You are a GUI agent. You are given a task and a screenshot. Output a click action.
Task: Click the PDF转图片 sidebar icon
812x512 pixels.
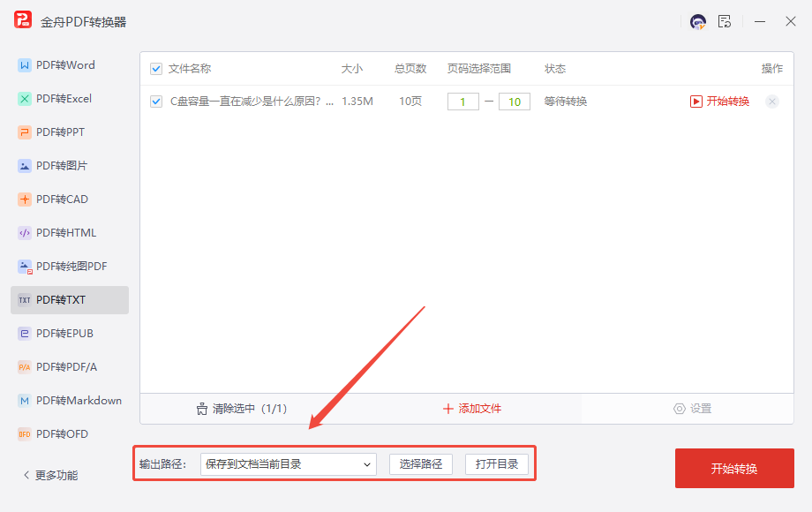[25, 166]
